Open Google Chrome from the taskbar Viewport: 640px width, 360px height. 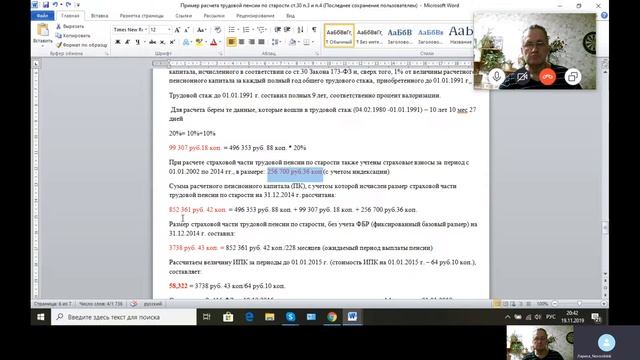pos(332,317)
